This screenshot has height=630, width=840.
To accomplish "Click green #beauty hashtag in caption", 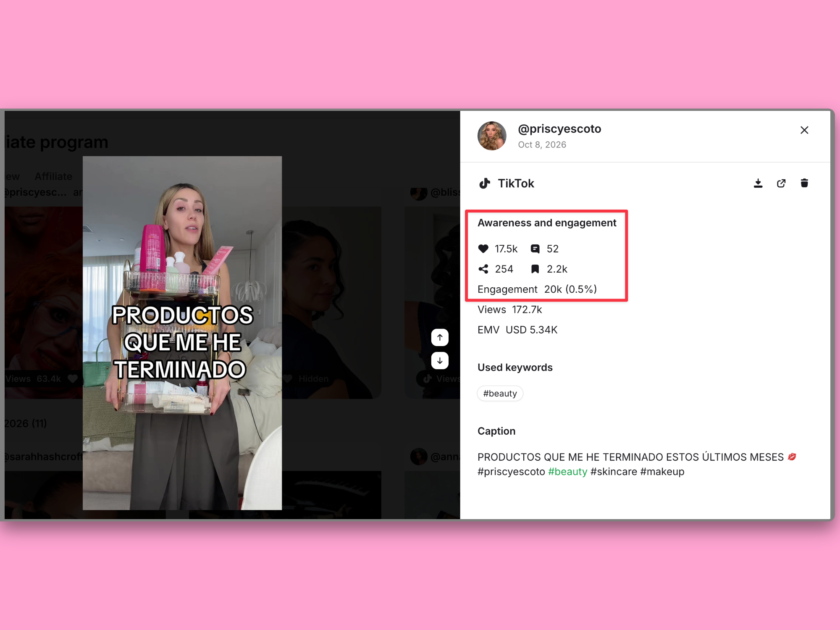I will pos(568,472).
